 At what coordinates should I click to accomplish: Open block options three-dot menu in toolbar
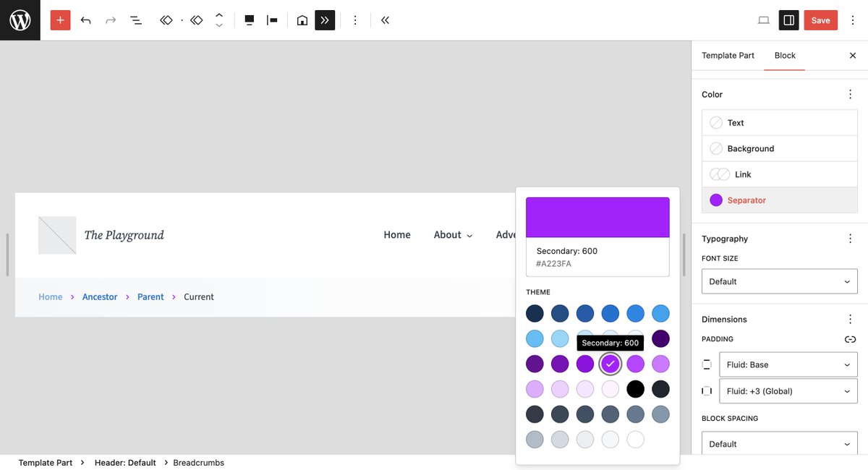point(355,20)
